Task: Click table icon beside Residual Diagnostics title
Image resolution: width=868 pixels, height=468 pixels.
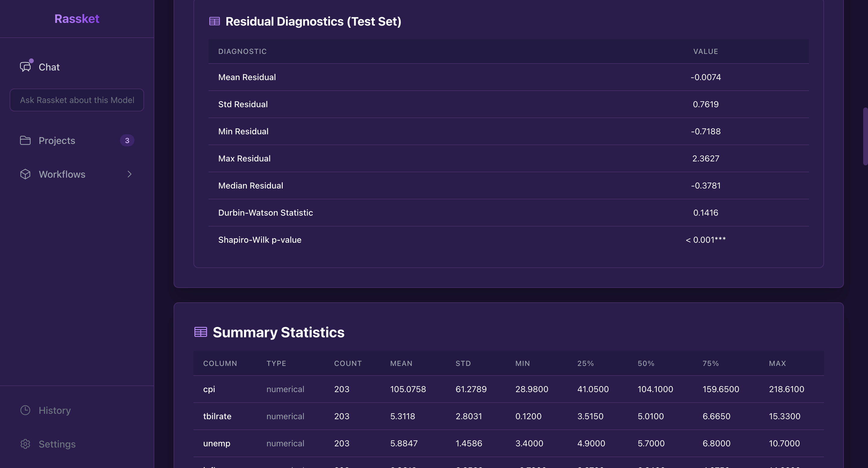Action: [214, 21]
